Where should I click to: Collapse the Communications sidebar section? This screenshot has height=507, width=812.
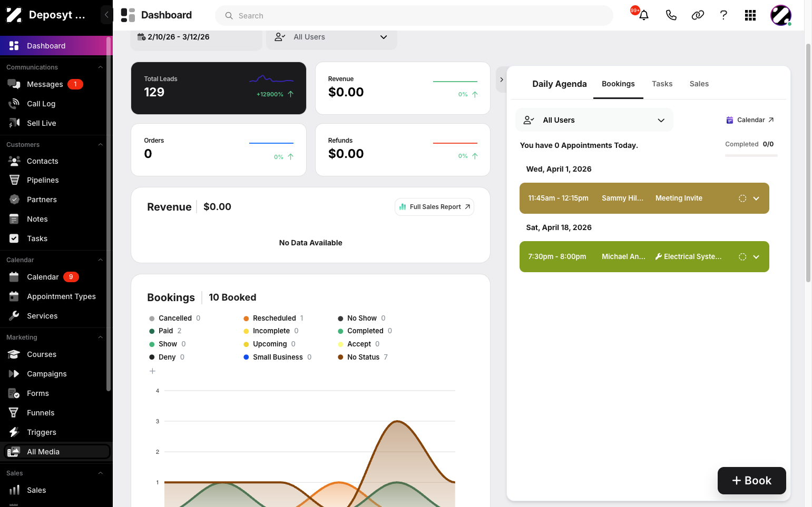tap(100, 67)
